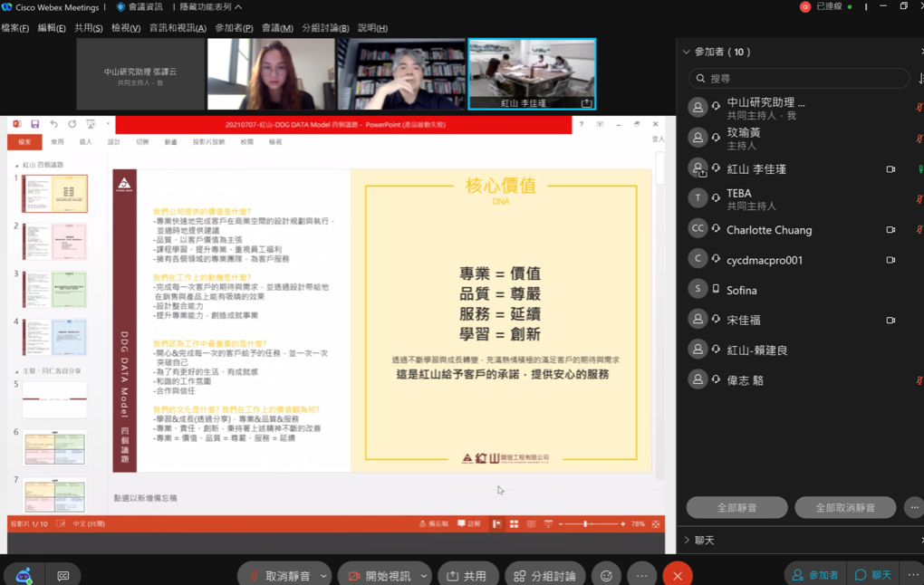Click video camera icon for cycdmacpro001
Image resolution: width=924 pixels, height=585 pixels.
click(890, 260)
